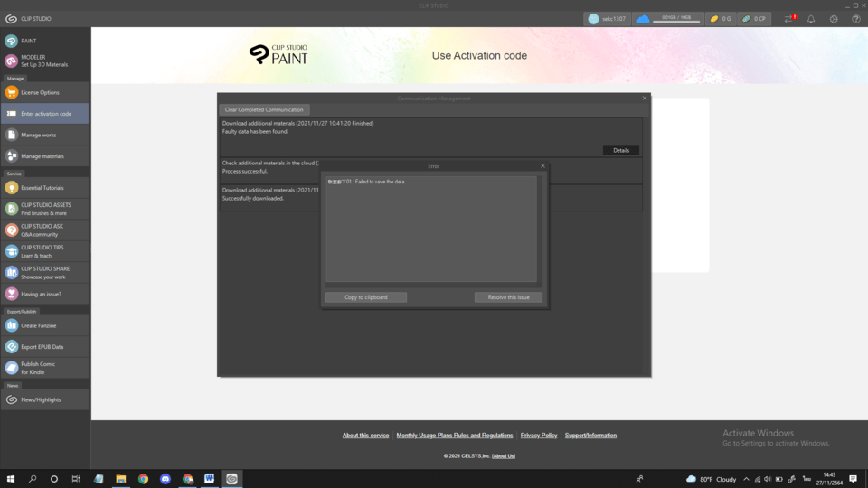This screenshot has width=868, height=488.
Task: Open CLIP STUDIO ASK Q&A community
Action: pyautogui.click(x=44, y=230)
